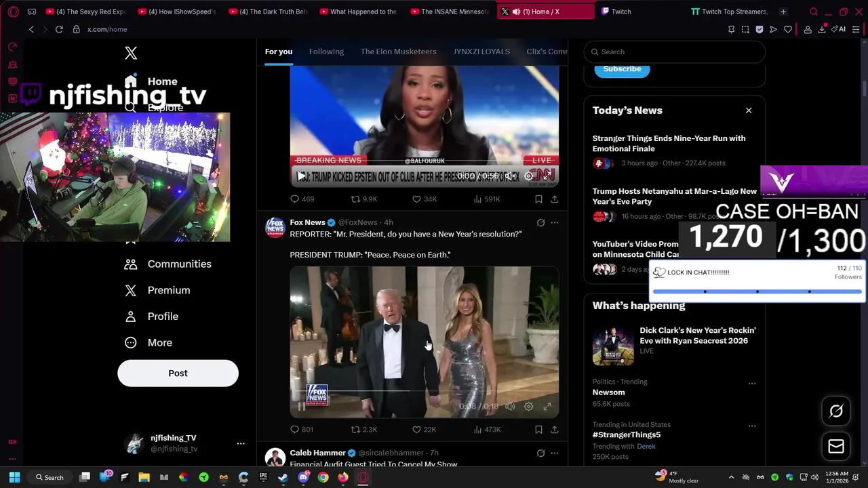Like the post with 34K likes
Screen dimensions: 868x488
click(424, 199)
